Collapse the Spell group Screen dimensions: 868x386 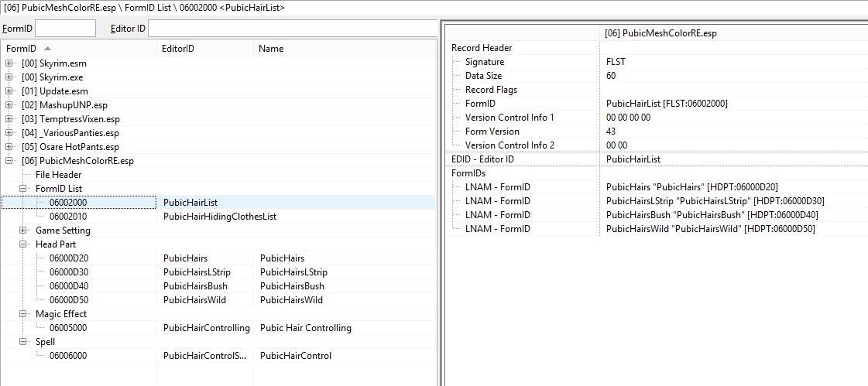pyautogui.click(x=22, y=342)
